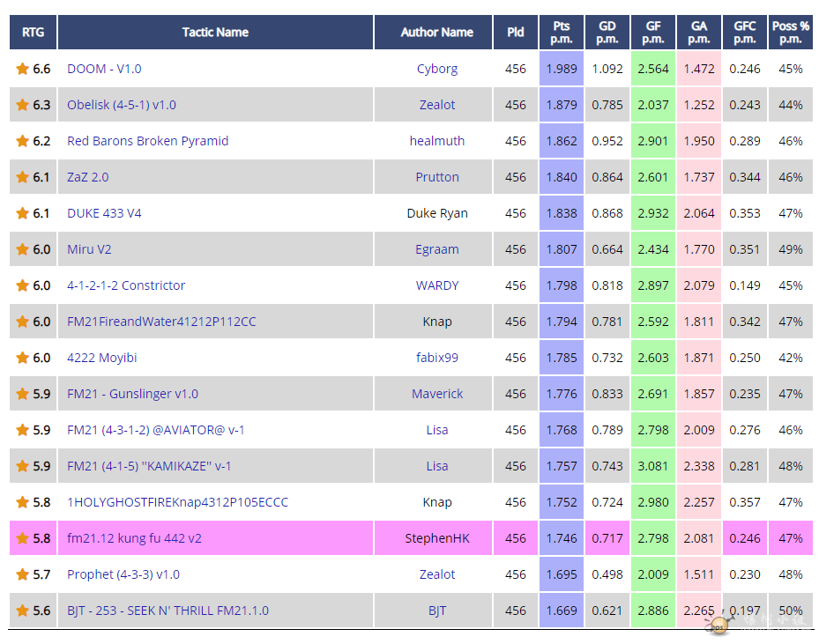Click the star icon in Obelisk row

pos(22,105)
